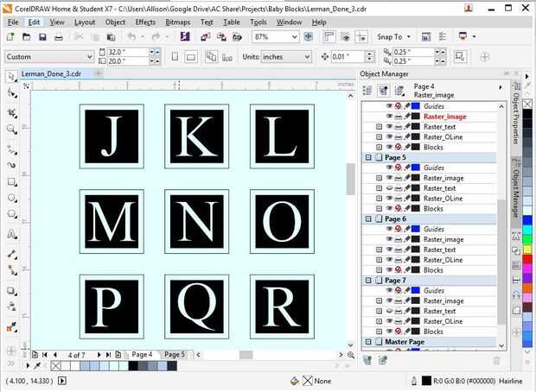Open the Layout menu

tap(85, 22)
